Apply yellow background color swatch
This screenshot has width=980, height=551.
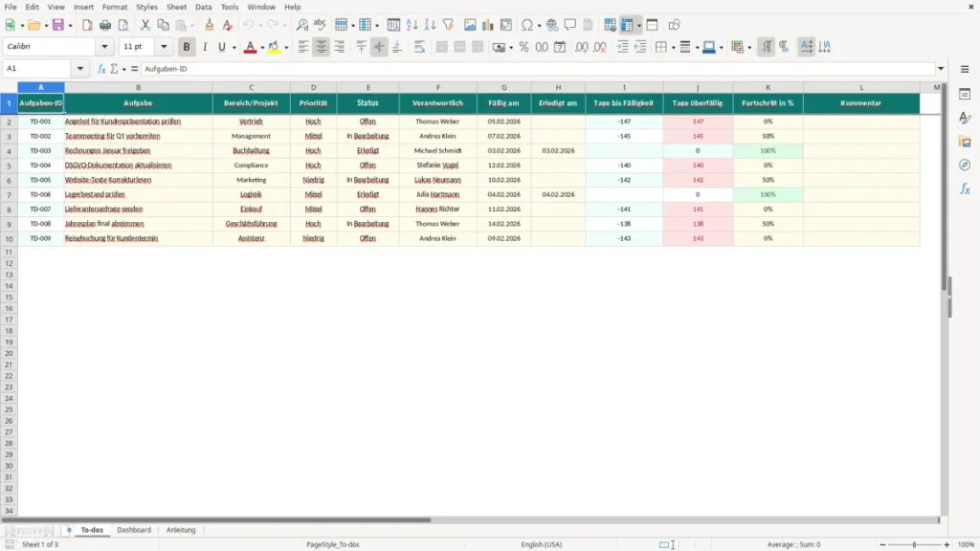[274, 47]
